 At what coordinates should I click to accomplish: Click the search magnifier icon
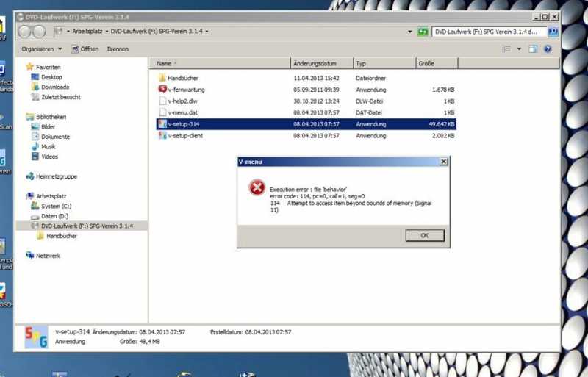(x=553, y=32)
